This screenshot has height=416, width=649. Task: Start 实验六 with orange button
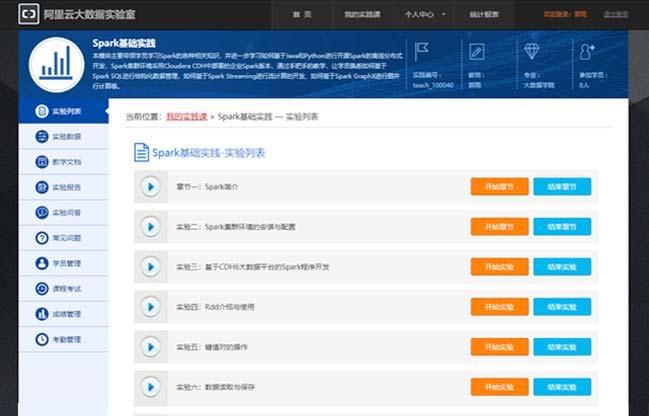click(x=500, y=387)
